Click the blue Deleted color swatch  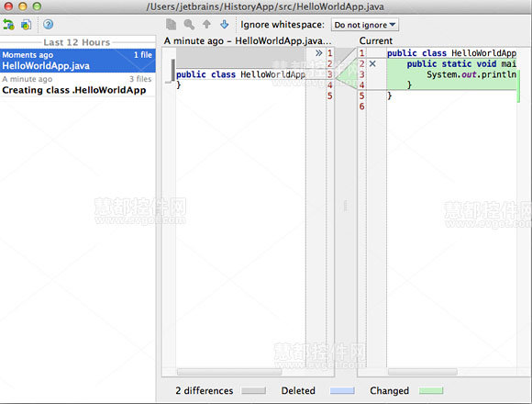[342, 391]
